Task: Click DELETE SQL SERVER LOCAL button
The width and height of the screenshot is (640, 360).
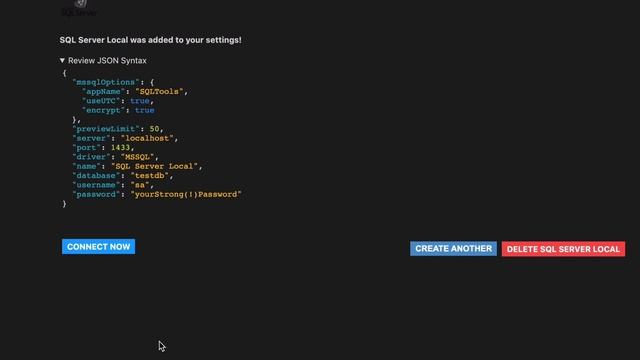Action: click(x=563, y=249)
